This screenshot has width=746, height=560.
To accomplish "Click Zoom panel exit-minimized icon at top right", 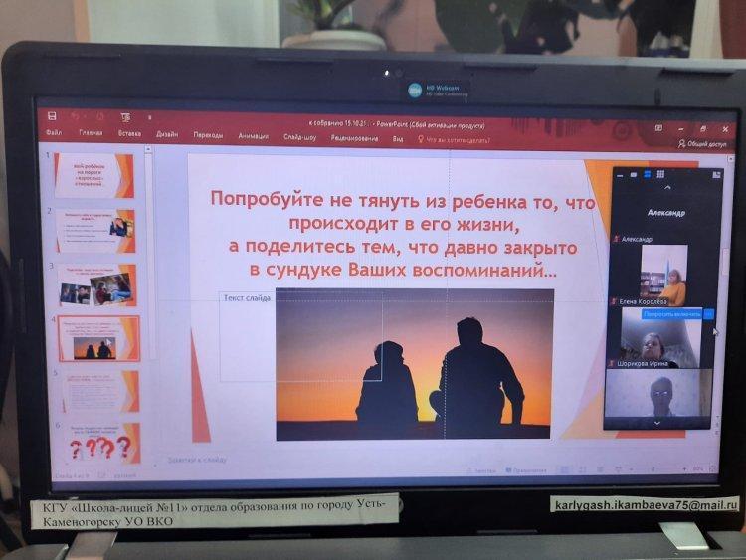I will 717,175.
